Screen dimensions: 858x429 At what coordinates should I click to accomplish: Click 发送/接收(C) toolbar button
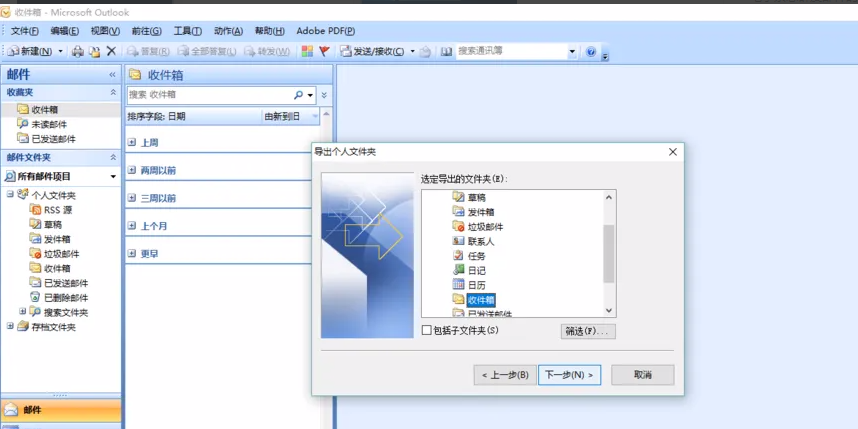[x=373, y=51]
